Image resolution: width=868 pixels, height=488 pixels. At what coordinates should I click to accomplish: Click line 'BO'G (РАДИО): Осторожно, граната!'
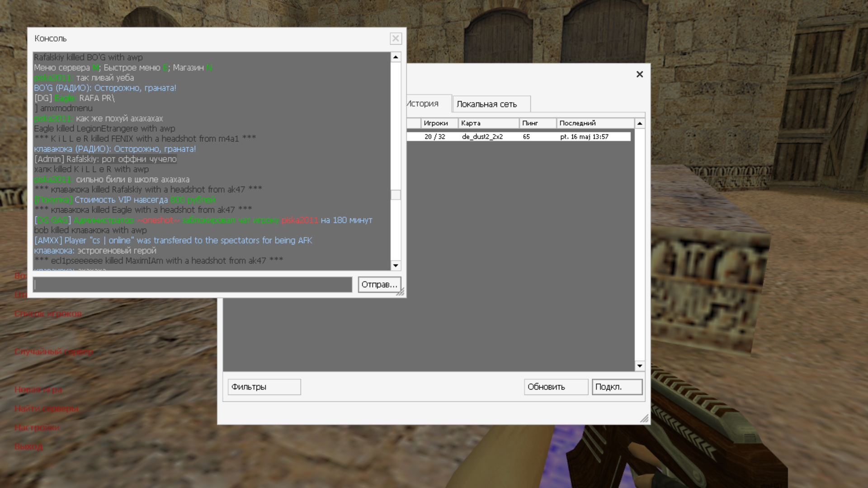click(105, 88)
